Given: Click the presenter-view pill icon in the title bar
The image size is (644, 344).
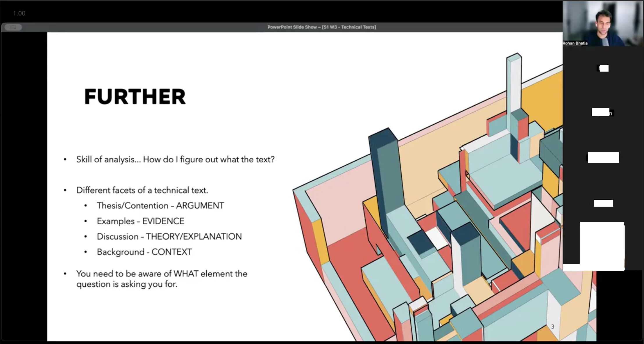Looking at the screenshot, I should click(x=13, y=27).
